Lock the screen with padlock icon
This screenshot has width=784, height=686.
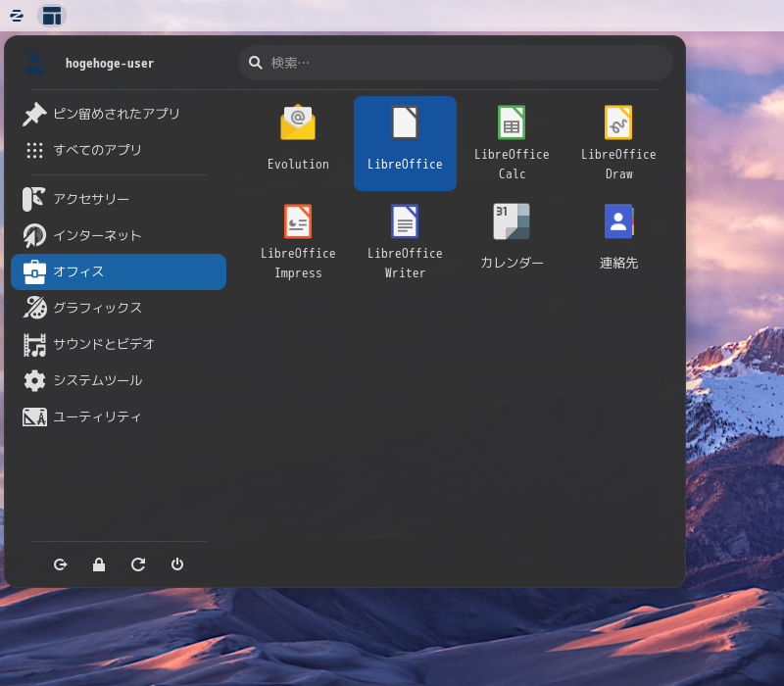[99, 564]
